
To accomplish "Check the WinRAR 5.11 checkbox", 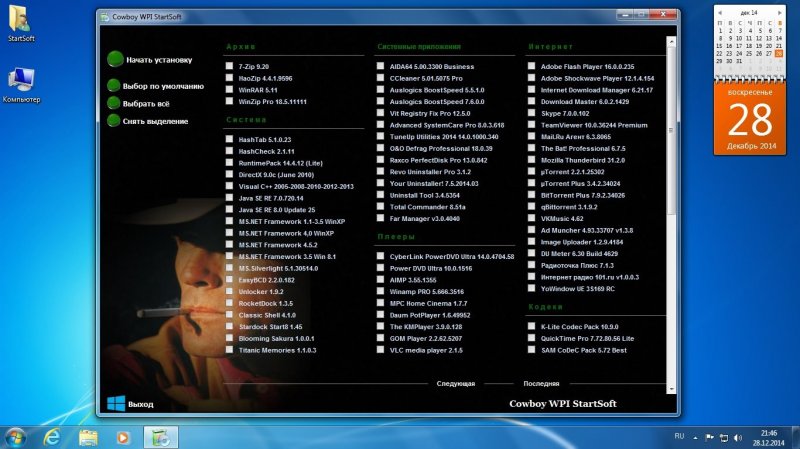I will (229, 89).
